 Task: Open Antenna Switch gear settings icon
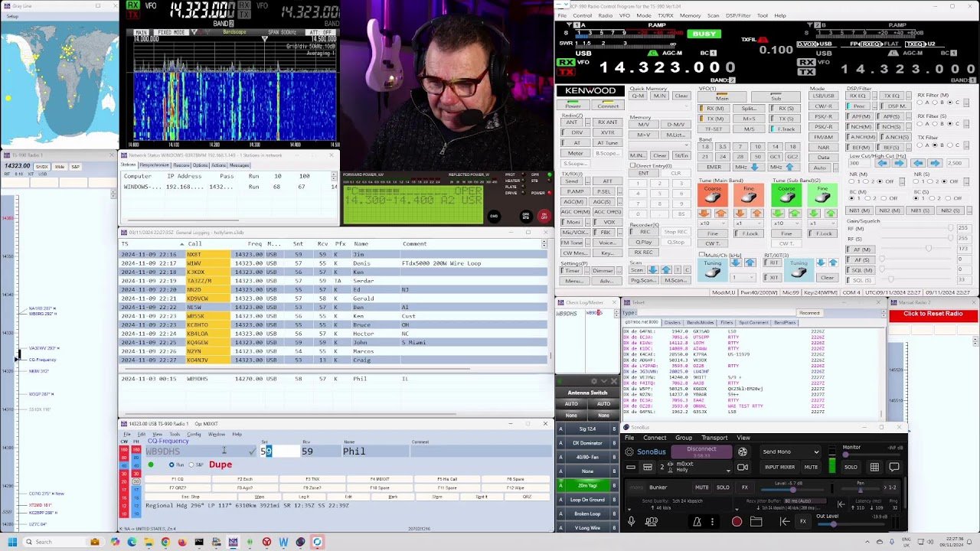(594, 381)
